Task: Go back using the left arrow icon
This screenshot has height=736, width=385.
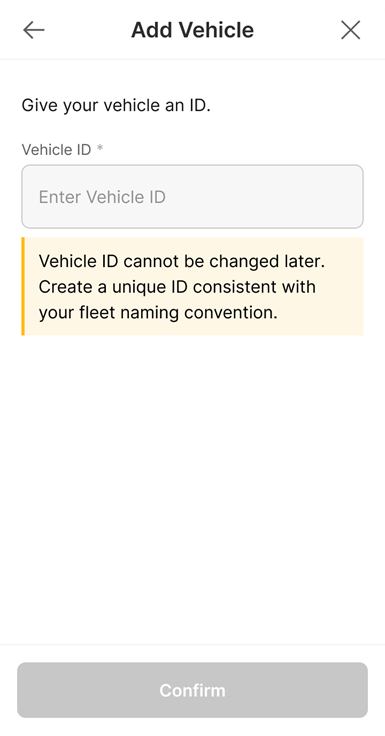Action: point(34,30)
